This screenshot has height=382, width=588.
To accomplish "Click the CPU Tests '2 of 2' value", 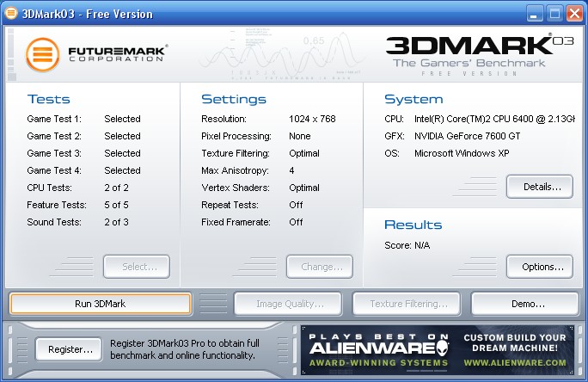I will pos(116,188).
